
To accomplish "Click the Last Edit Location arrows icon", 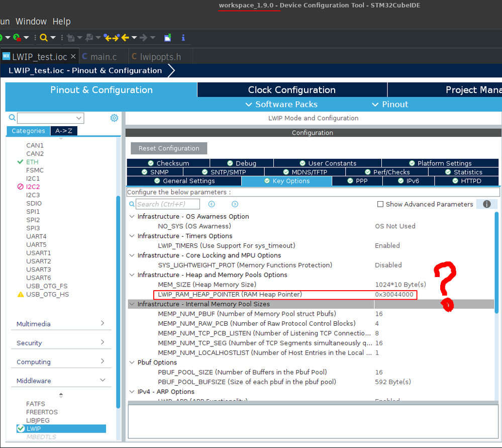I will [x=112, y=38].
